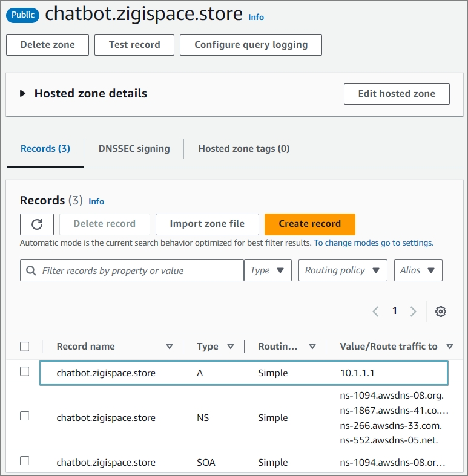Screen dimensions: 468x476
Task: Open table preferences gear icon
Action: [440, 311]
